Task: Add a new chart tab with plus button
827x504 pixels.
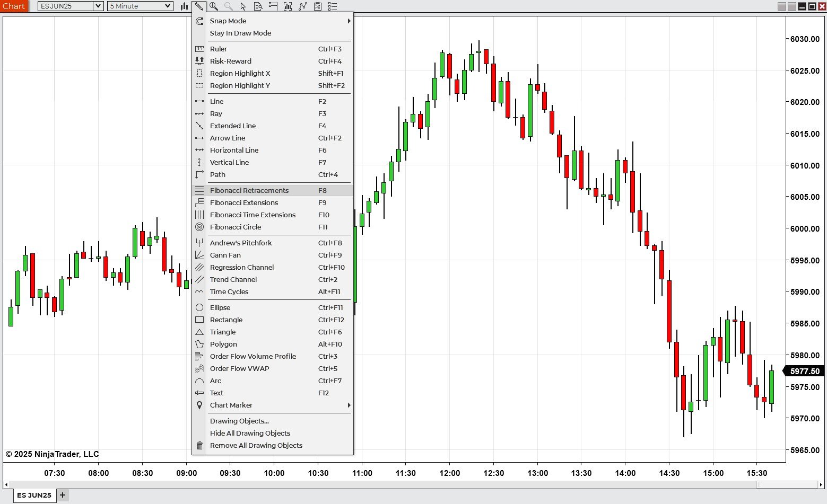Action: [63, 495]
